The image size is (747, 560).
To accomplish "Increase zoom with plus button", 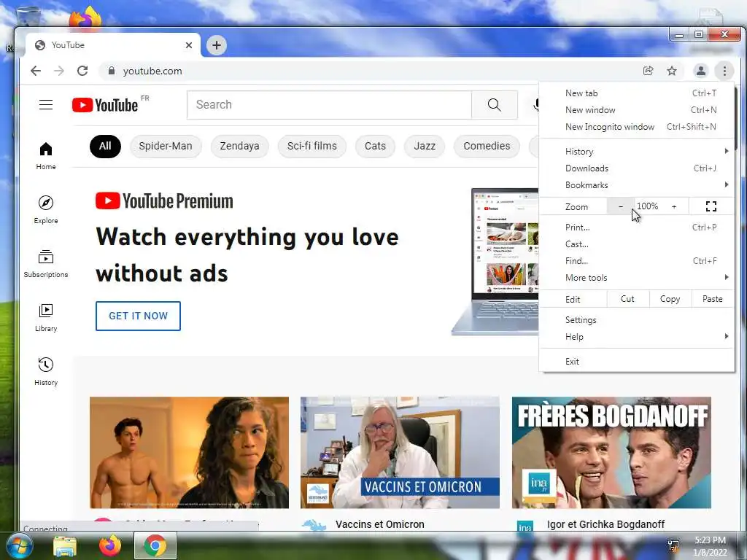I will (674, 206).
